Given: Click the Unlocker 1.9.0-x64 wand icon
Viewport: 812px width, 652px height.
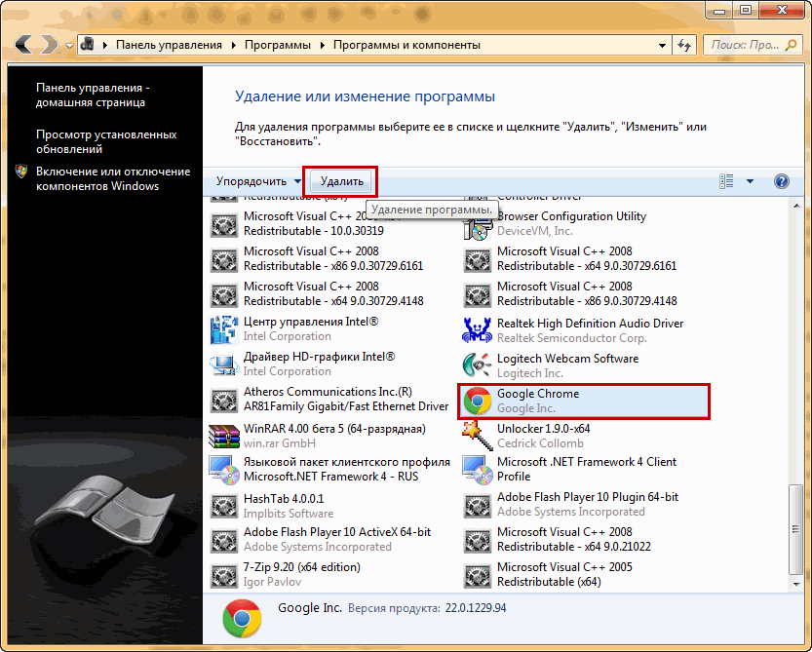Looking at the screenshot, I should coord(478,436).
